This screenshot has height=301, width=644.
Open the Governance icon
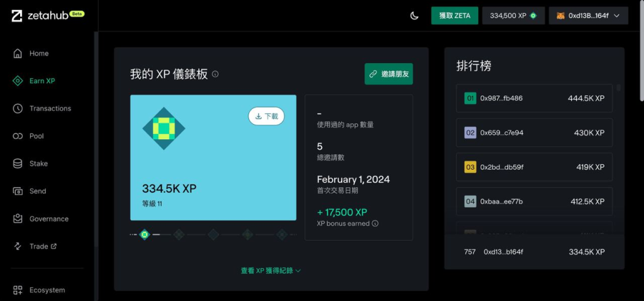pos(18,219)
